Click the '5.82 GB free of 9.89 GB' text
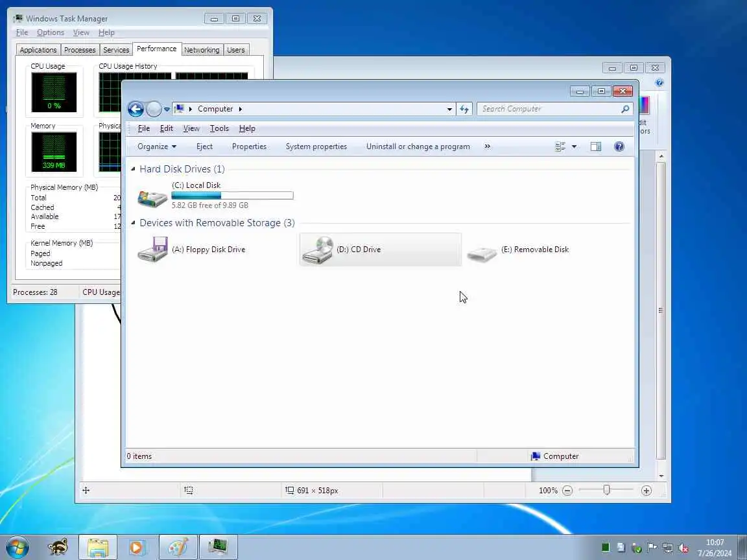Image resolution: width=747 pixels, height=560 pixels. click(209, 205)
